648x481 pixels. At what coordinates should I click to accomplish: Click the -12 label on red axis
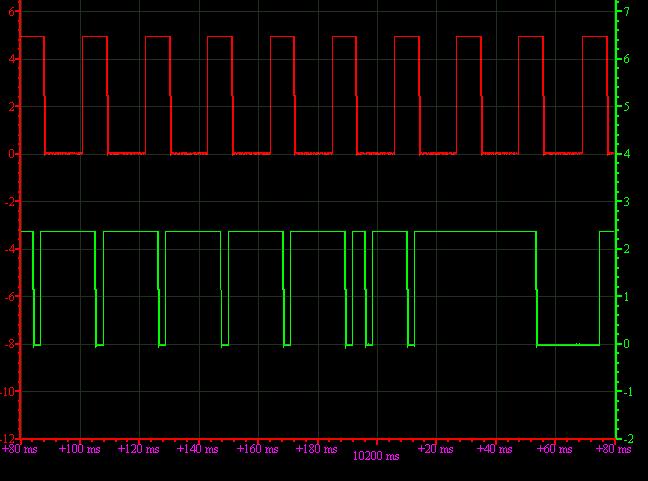coord(8,438)
